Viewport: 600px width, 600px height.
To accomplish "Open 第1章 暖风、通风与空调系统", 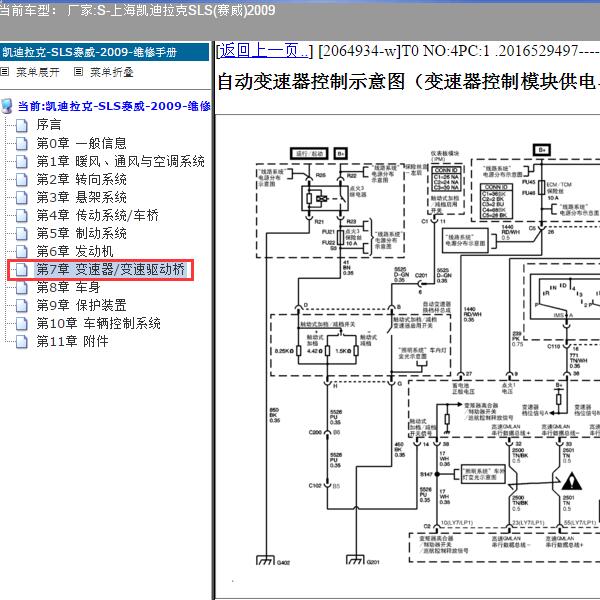I will click(x=121, y=161).
